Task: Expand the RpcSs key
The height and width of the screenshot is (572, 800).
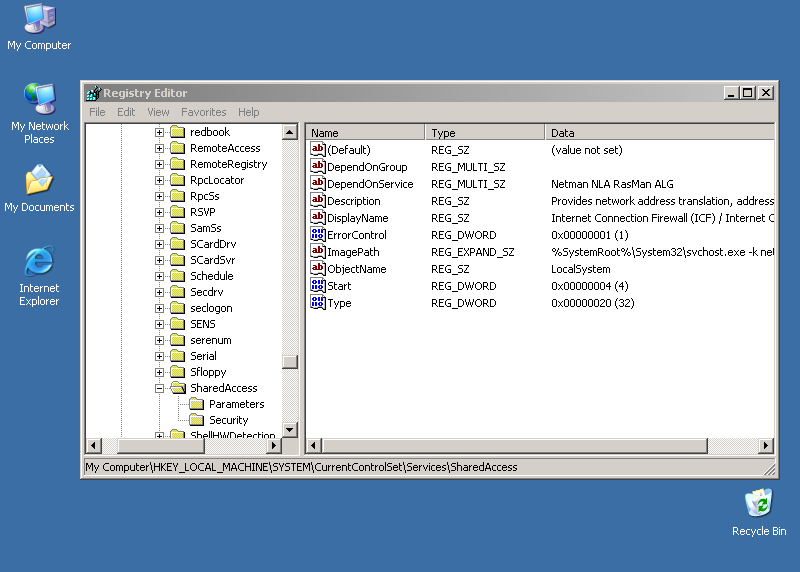Action: tap(159, 196)
